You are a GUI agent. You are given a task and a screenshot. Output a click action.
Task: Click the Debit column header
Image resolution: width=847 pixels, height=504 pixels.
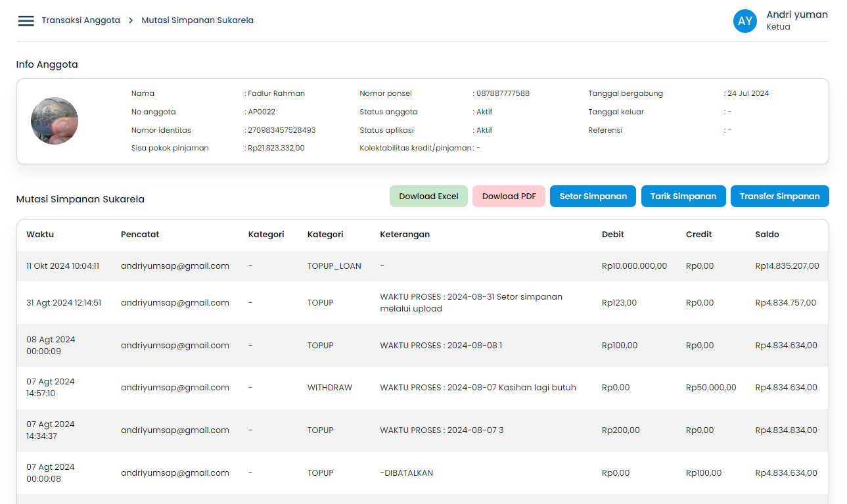(612, 235)
